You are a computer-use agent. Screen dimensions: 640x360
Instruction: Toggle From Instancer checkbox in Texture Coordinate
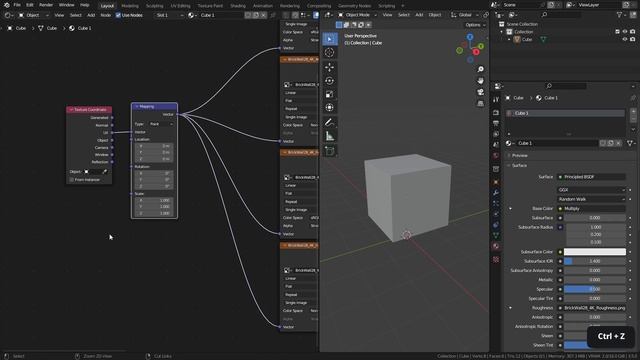coord(72,180)
